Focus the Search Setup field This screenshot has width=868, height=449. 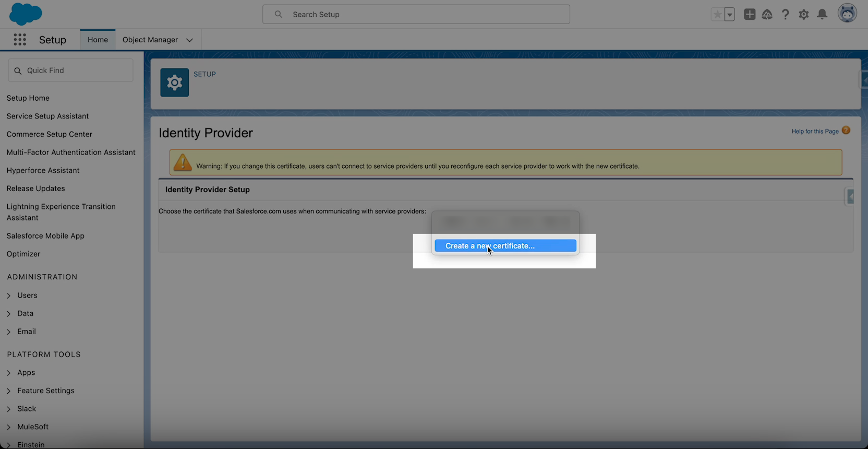tap(416, 15)
